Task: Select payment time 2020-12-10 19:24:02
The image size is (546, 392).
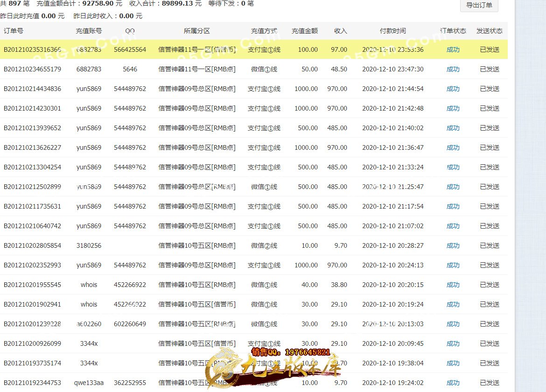Action: (393, 383)
